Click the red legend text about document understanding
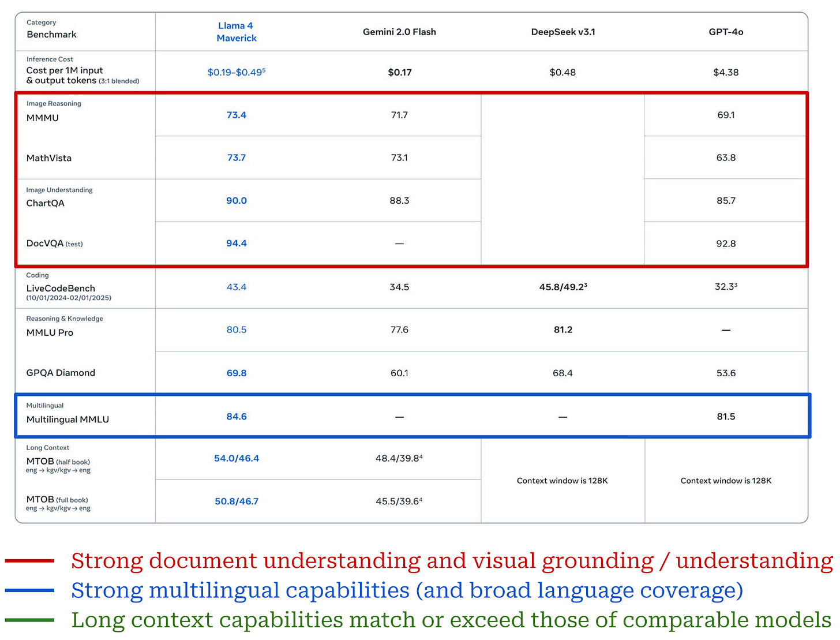The height and width of the screenshot is (640, 840). pyautogui.click(x=452, y=561)
